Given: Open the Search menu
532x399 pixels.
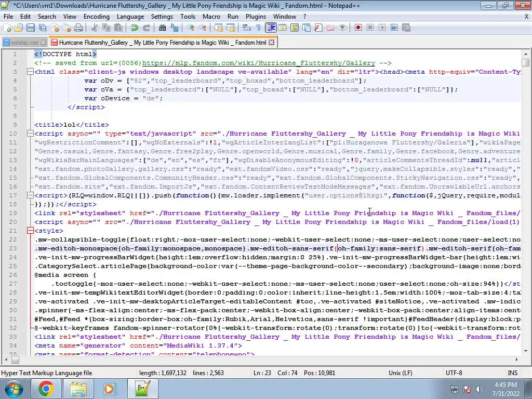Looking at the screenshot, I should pos(47,17).
